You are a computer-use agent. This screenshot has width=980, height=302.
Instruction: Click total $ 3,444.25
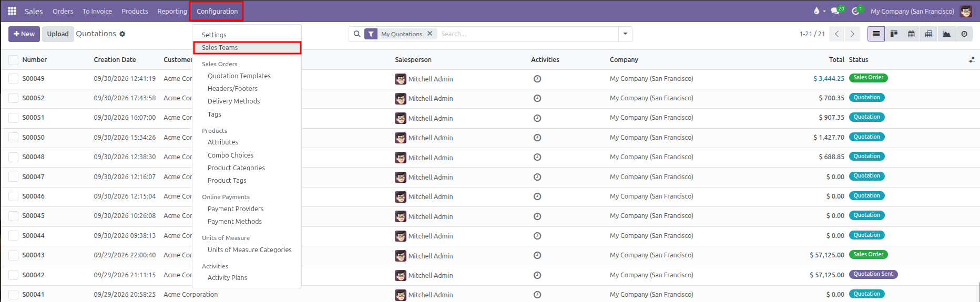click(829, 79)
